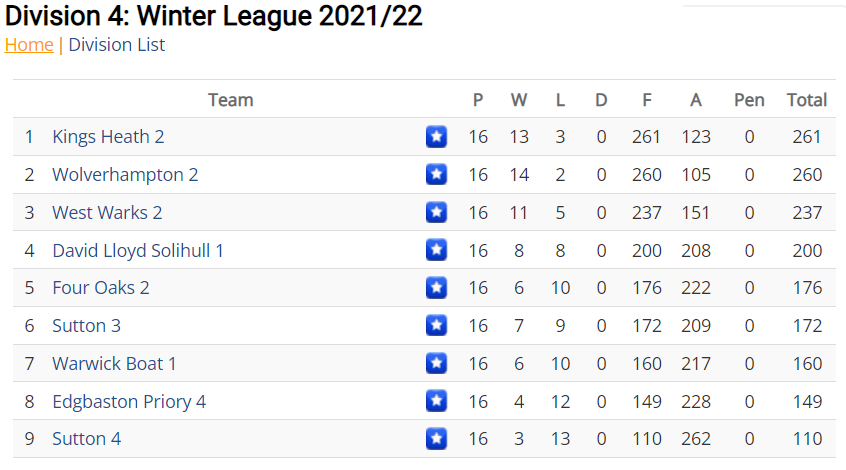Screen dimensions: 846x470
Task: Open the David Lloyd Solihull 1 team
Action: [x=138, y=250]
